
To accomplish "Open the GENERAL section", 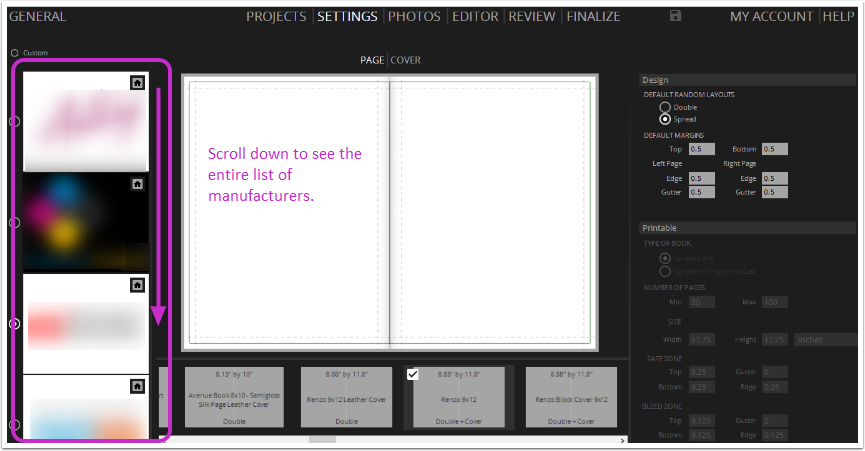I will pyautogui.click(x=38, y=17).
